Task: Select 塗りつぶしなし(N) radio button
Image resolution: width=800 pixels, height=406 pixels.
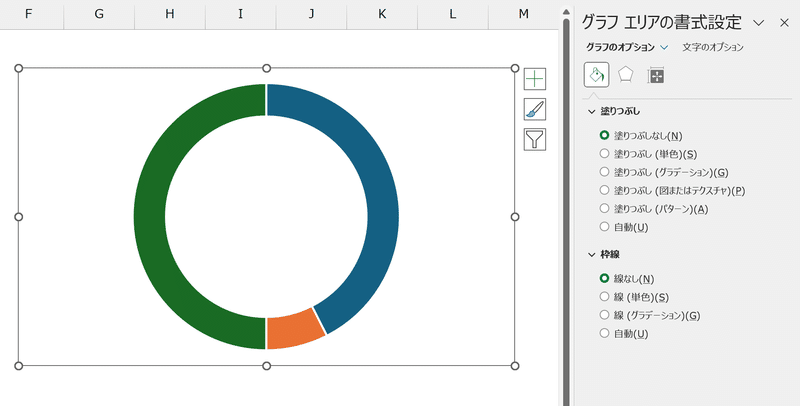Action: click(605, 135)
